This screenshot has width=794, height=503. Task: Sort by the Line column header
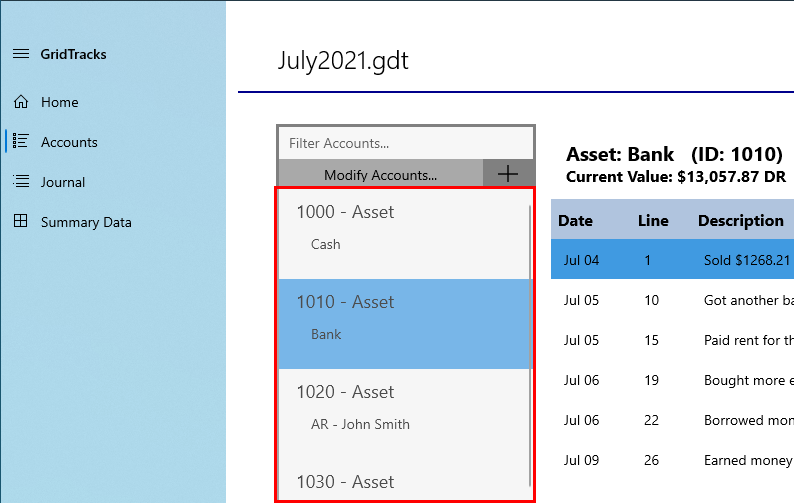tap(653, 220)
